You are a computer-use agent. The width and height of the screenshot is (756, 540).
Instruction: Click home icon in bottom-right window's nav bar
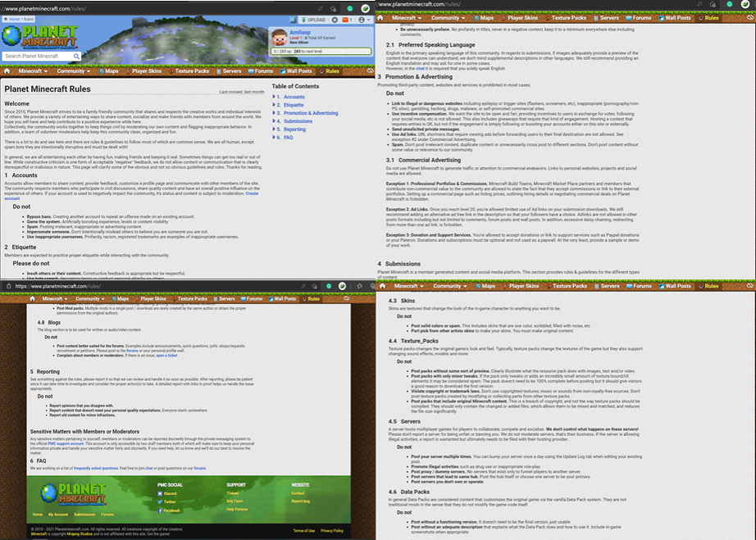click(x=382, y=286)
